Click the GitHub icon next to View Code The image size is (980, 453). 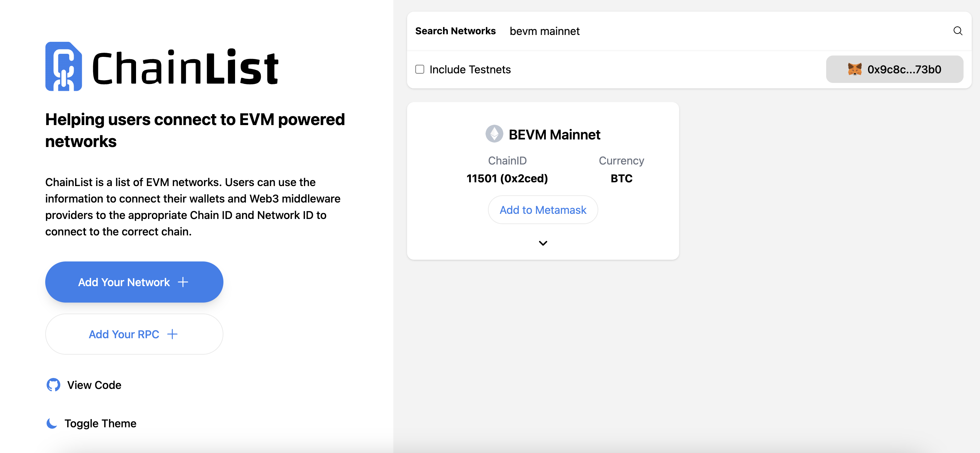pos(53,385)
